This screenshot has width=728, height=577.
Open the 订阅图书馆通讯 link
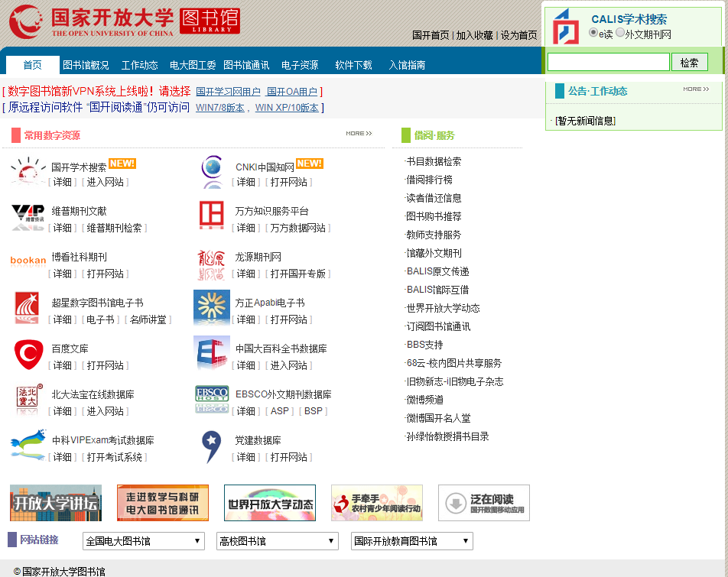[x=438, y=326]
